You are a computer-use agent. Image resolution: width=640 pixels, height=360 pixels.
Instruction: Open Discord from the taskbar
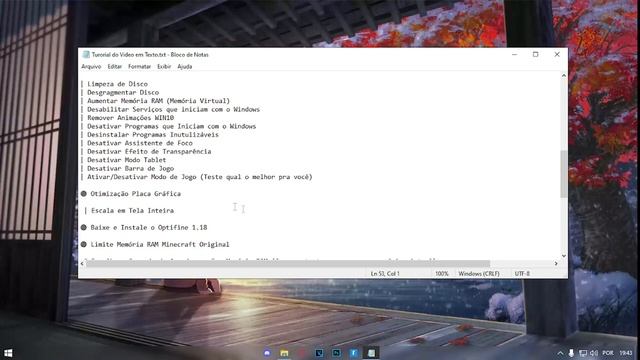point(267,353)
